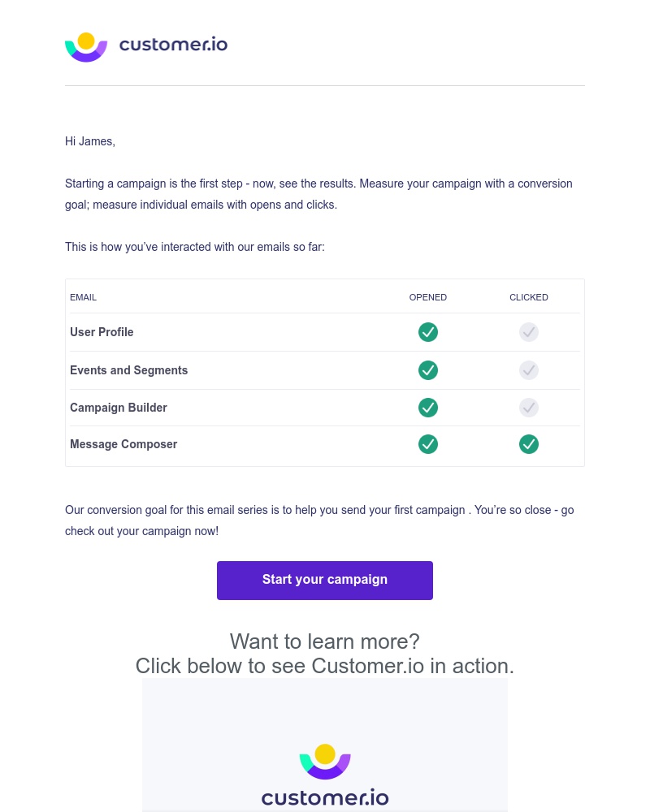Click the opened checkmark for Message Composer
The width and height of the screenshot is (650, 812).
click(x=428, y=444)
